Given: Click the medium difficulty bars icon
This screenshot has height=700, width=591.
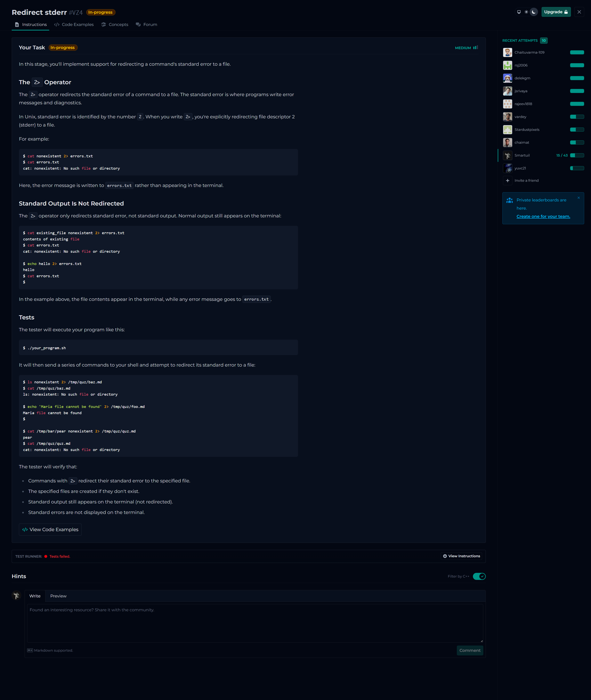Looking at the screenshot, I should click(x=475, y=48).
